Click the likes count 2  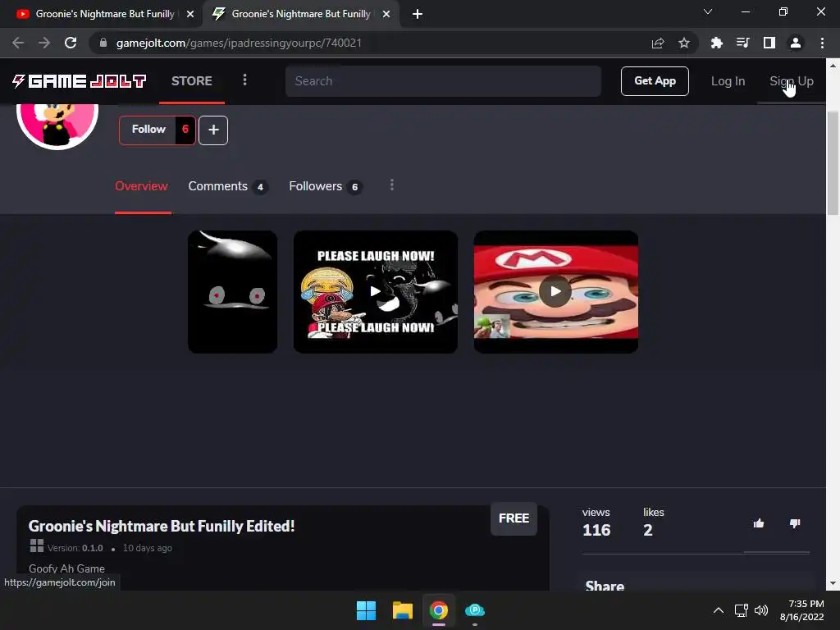pos(648,531)
